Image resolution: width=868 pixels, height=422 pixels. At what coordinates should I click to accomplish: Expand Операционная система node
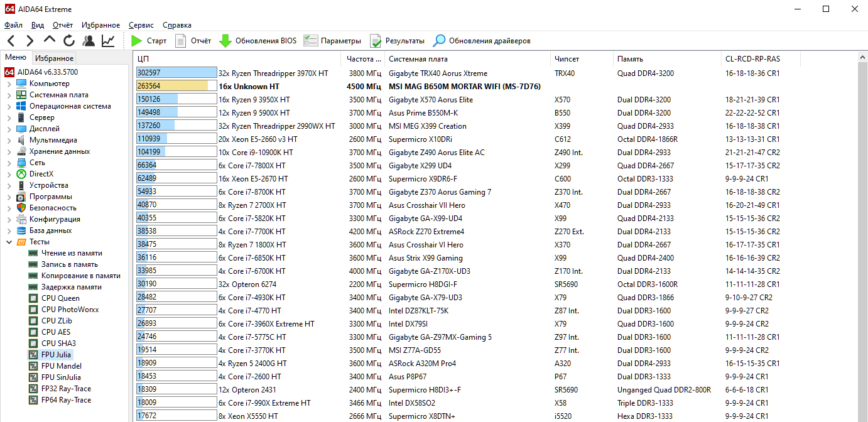pyautogui.click(x=9, y=106)
